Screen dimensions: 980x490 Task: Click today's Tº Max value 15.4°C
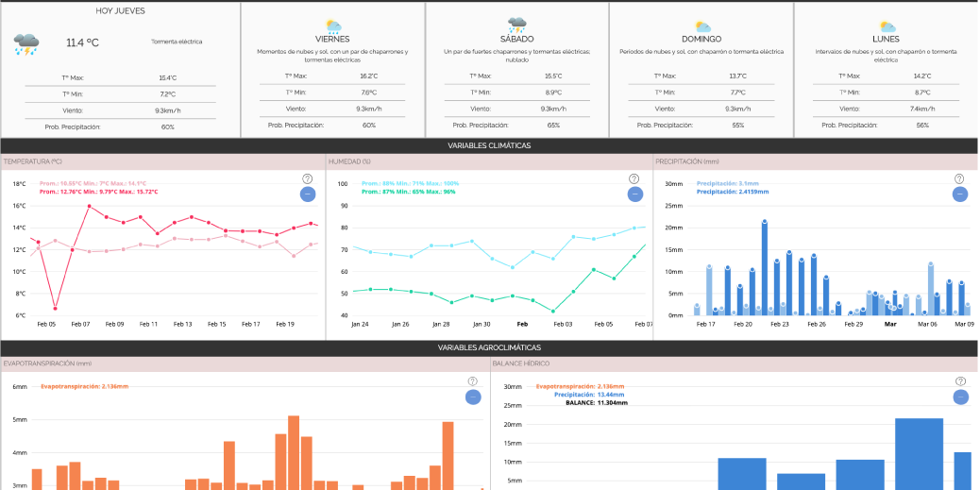tap(167, 78)
